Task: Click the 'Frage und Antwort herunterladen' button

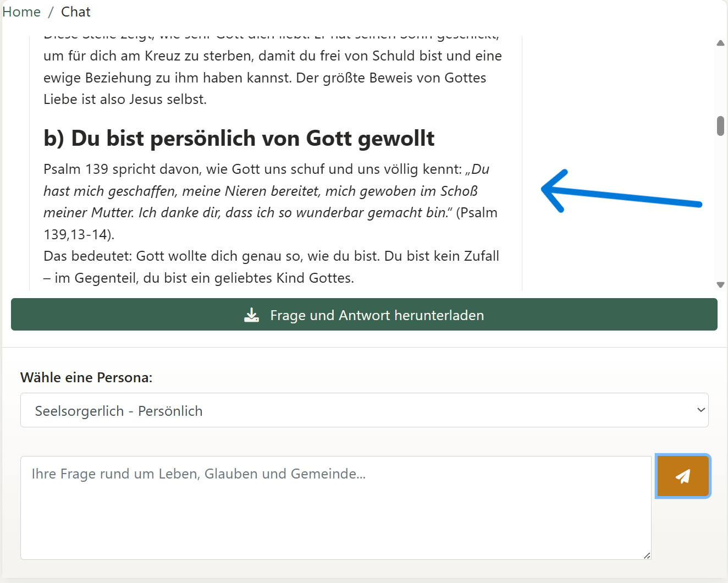Action: click(x=365, y=314)
